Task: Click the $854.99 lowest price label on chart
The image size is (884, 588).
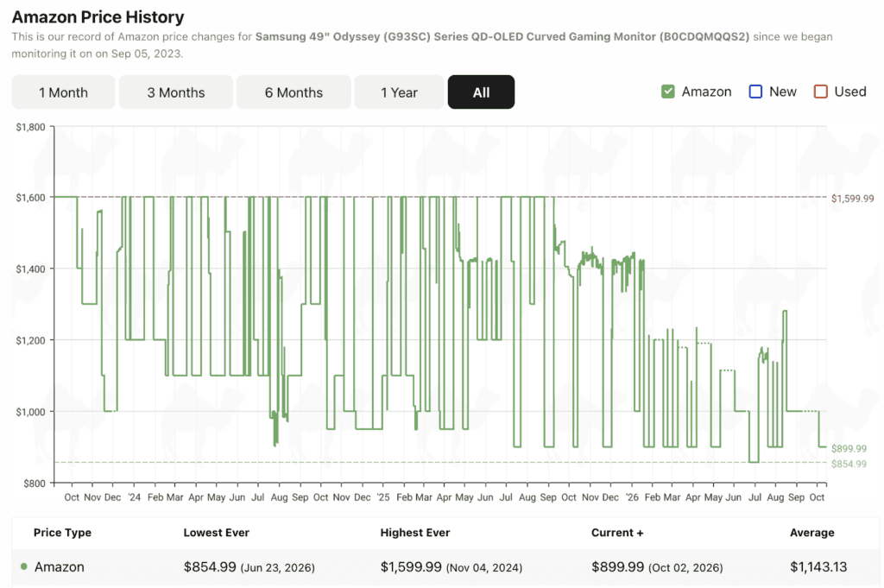Action: pos(849,464)
